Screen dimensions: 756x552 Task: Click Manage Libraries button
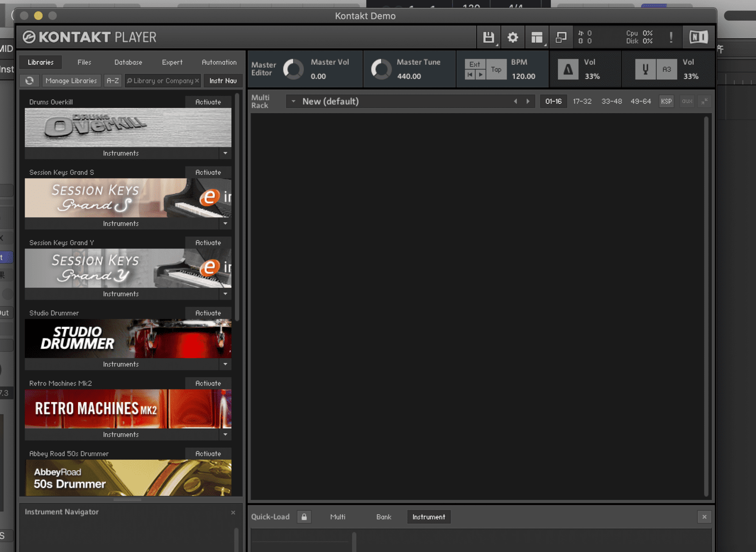71,81
